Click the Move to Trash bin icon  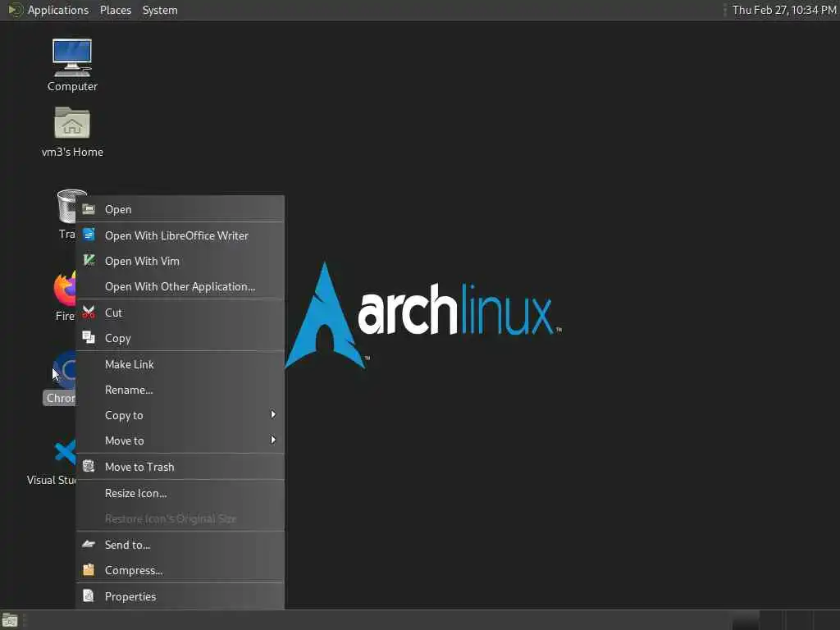(89, 466)
